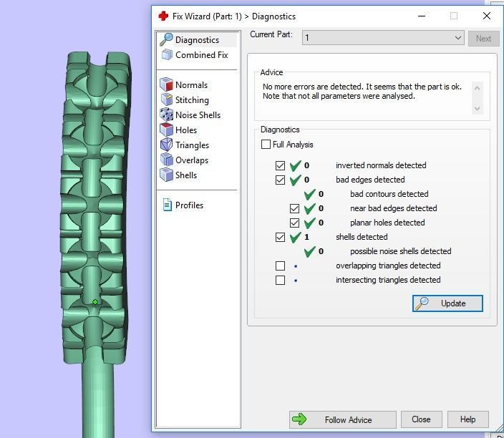The width and height of the screenshot is (504, 438).
Task: Open the Profiles page
Action: 189,205
